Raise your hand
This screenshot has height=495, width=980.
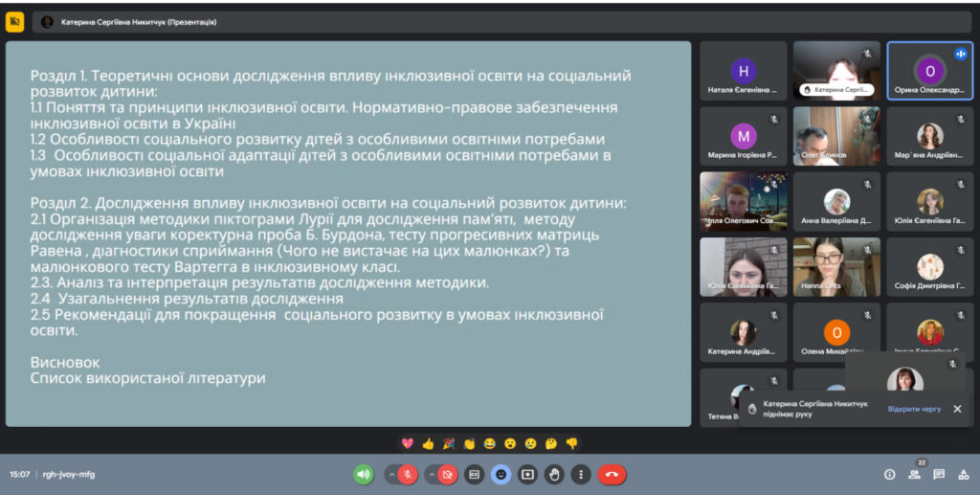point(554,474)
